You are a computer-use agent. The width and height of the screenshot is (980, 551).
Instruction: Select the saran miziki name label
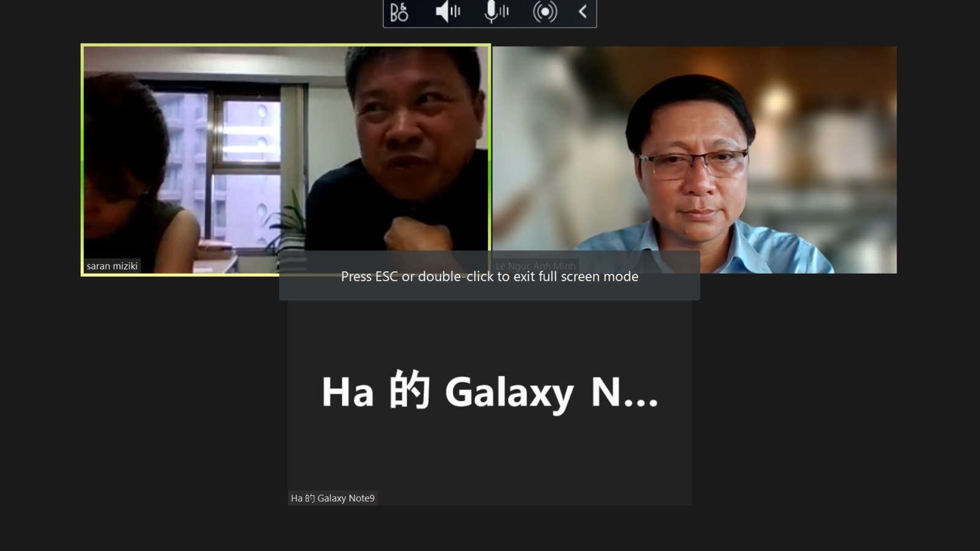pyautogui.click(x=112, y=266)
